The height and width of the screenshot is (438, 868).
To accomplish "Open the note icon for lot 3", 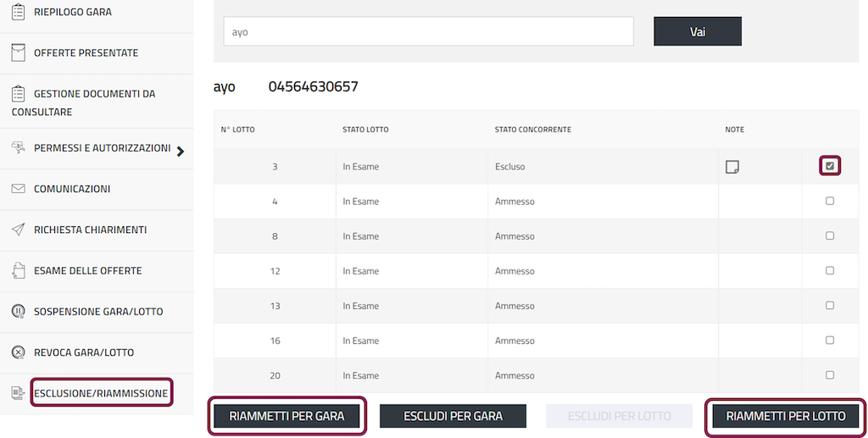I will tap(732, 167).
